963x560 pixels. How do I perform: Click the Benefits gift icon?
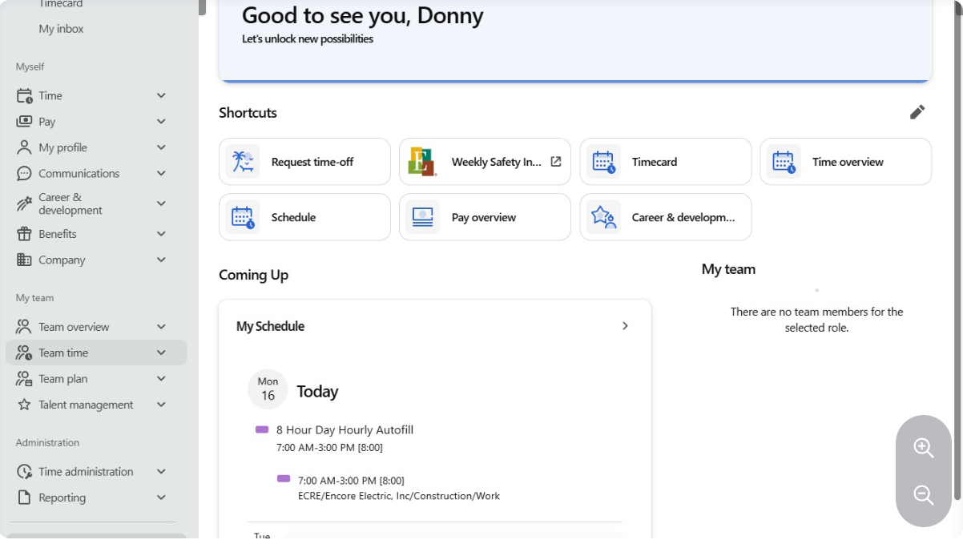(x=24, y=234)
